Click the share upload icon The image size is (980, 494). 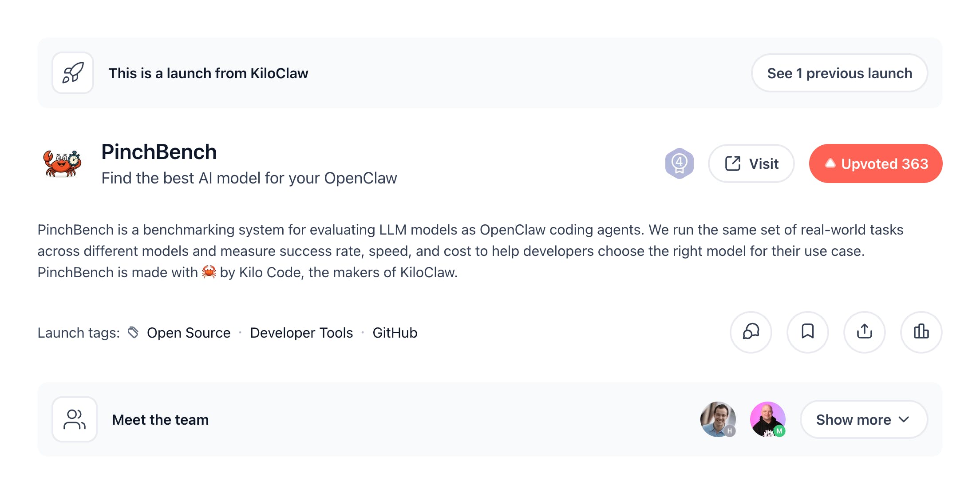click(x=864, y=332)
